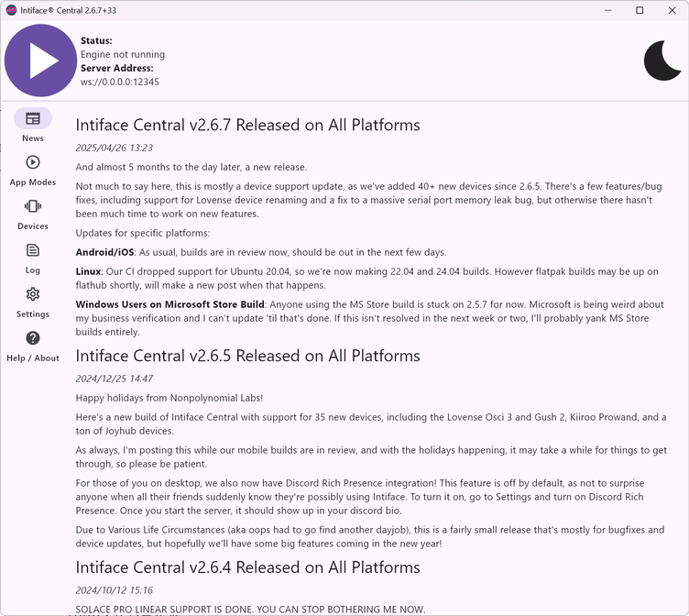Click the bold 'Linux' label
The width and height of the screenshot is (689, 616).
[x=88, y=271]
